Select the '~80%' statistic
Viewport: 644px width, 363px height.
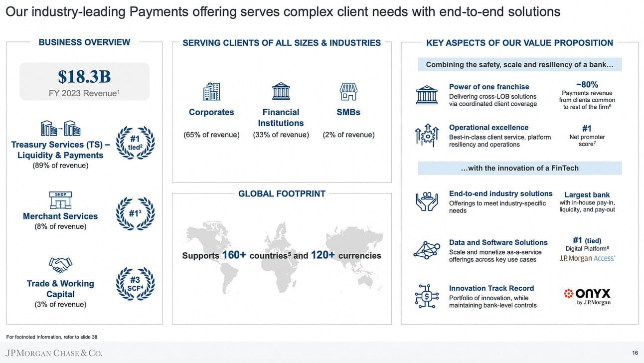(x=587, y=84)
